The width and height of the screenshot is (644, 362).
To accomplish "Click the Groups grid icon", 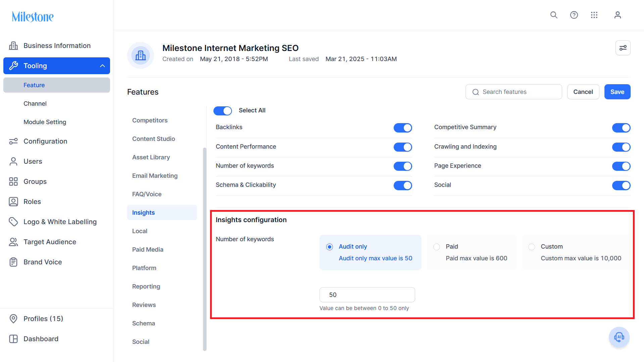I will pyautogui.click(x=13, y=182).
